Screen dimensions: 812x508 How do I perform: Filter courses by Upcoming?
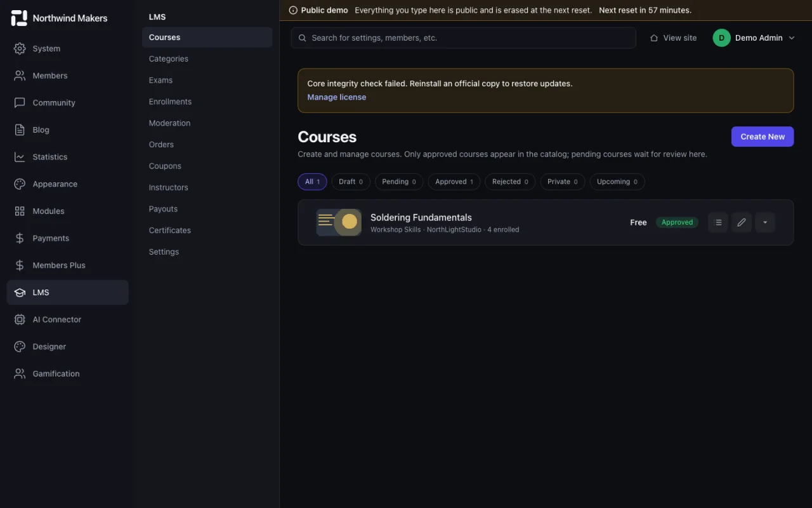point(617,182)
